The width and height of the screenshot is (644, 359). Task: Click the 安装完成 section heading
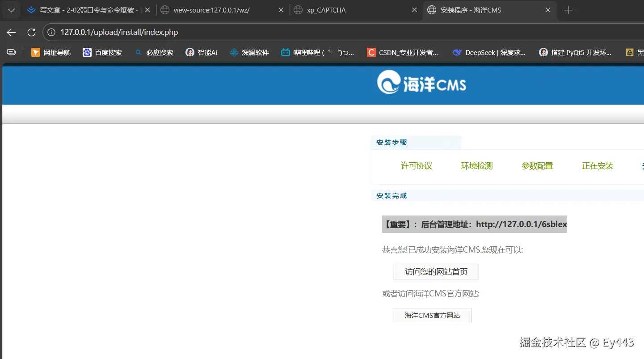pos(392,196)
